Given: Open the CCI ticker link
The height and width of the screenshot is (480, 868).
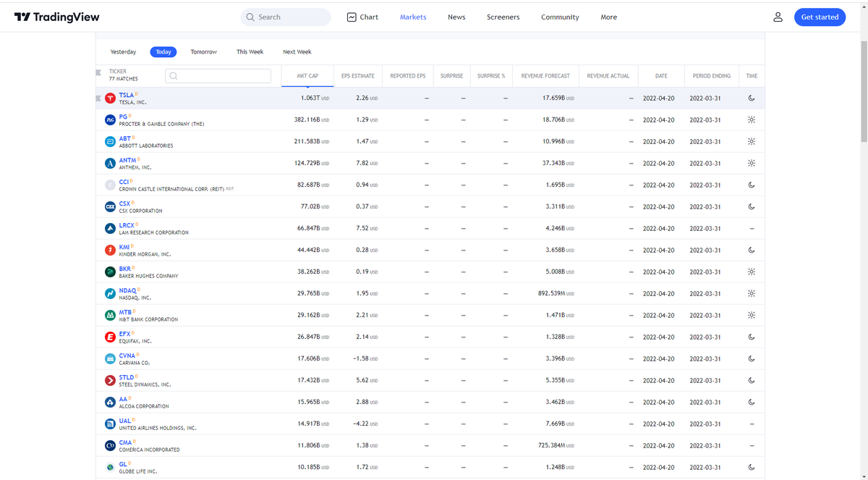Looking at the screenshot, I should pyautogui.click(x=124, y=182).
